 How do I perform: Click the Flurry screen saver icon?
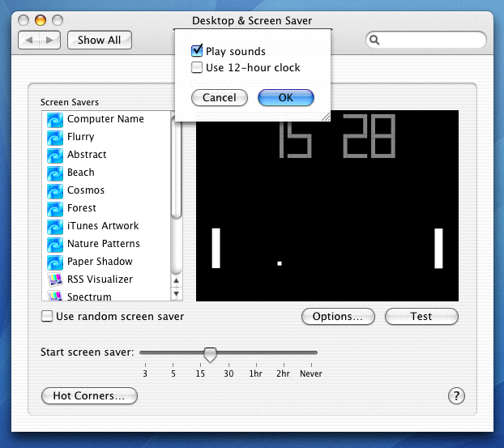click(x=55, y=138)
